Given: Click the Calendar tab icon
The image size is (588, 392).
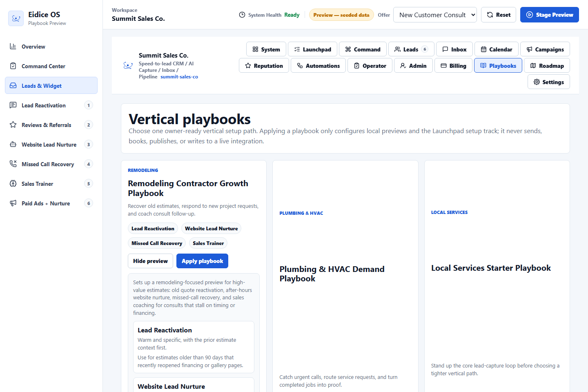Looking at the screenshot, I should click(483, 49).
